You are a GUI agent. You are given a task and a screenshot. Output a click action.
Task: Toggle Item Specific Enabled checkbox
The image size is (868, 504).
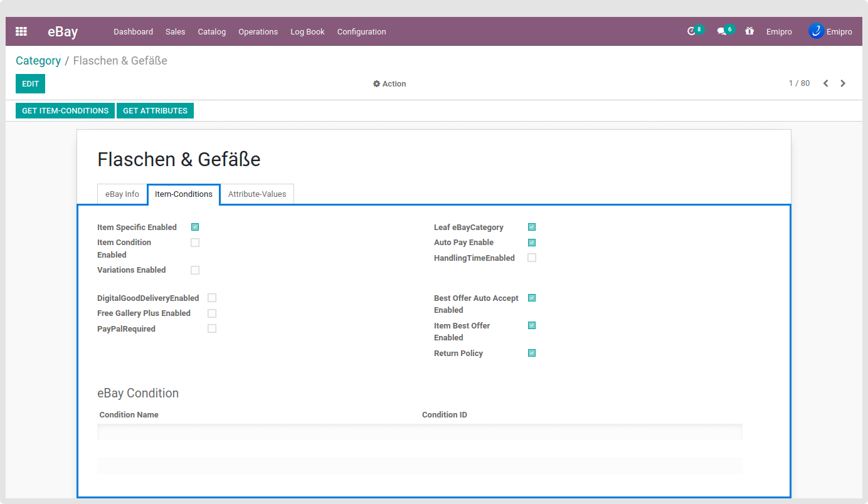click(x=195, y=227)
